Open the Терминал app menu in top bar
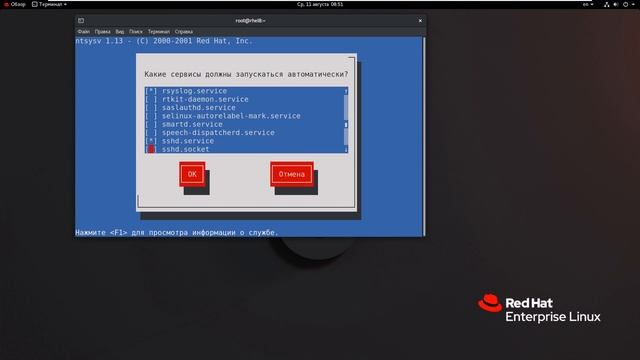This screenshot has height=360, width=640. click(x=49, y=4)
